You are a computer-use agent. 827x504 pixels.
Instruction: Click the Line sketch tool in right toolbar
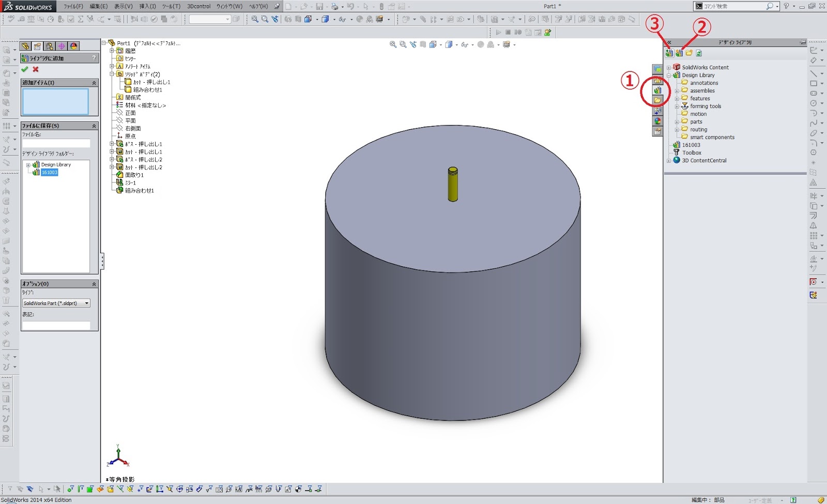pyautogui.click(x=814, y=73)
